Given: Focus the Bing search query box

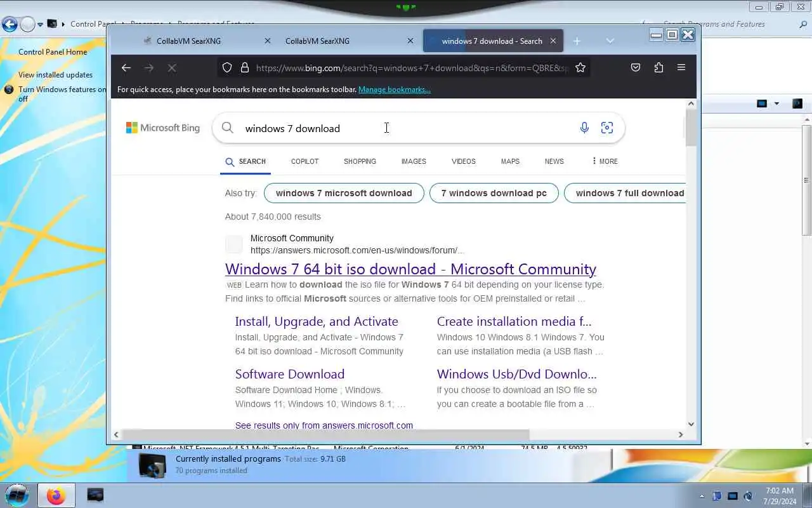Looking at the screenshot, I should coord(406,128).
